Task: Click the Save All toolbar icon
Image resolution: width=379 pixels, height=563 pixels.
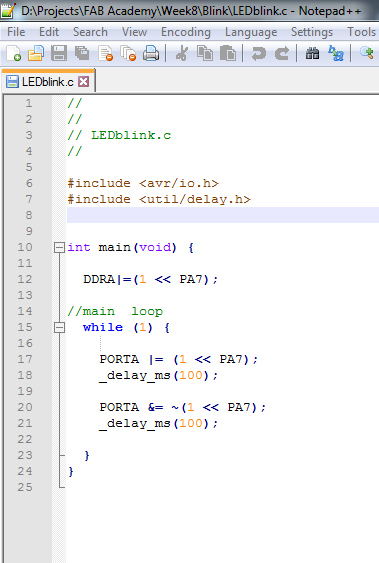Action: 82,53
